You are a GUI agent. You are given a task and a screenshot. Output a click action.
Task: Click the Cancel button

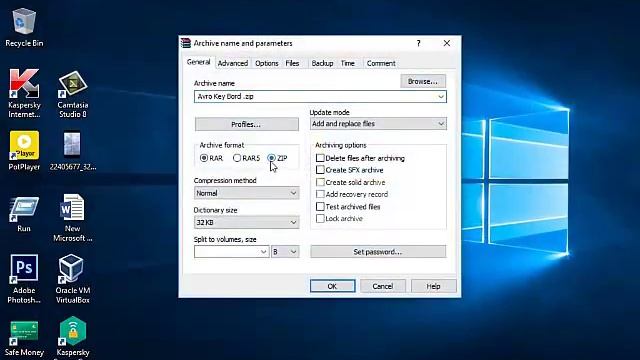click(382, 286)
